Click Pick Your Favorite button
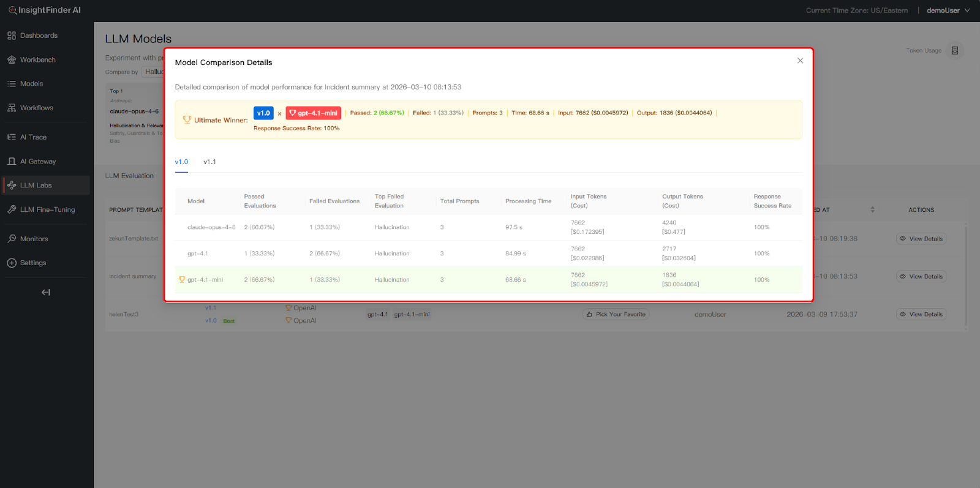The width and height of the screenshot is (980, 488). pyautogui.click(x=616, y=315)
